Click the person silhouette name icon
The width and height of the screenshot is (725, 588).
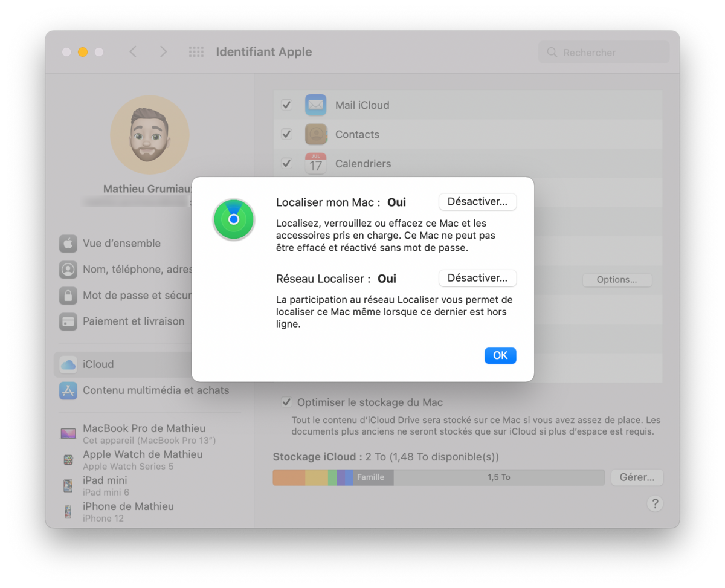[68, 270]
